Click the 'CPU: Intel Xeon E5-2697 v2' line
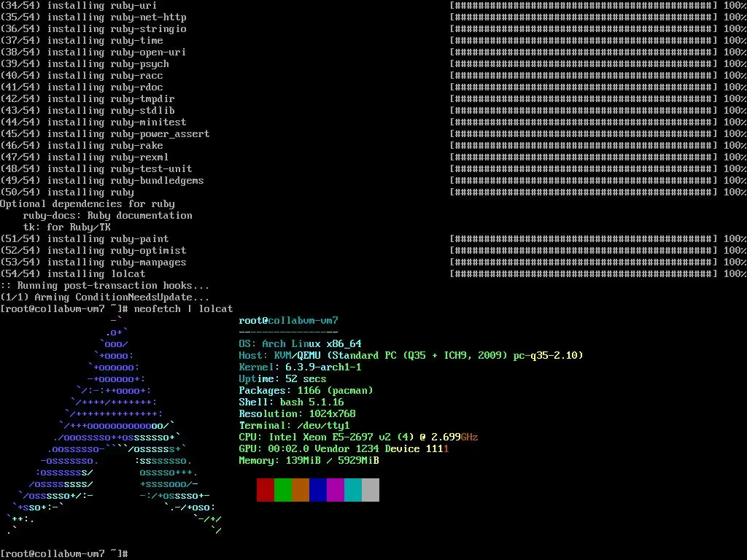747x560 pixels. 358,437
